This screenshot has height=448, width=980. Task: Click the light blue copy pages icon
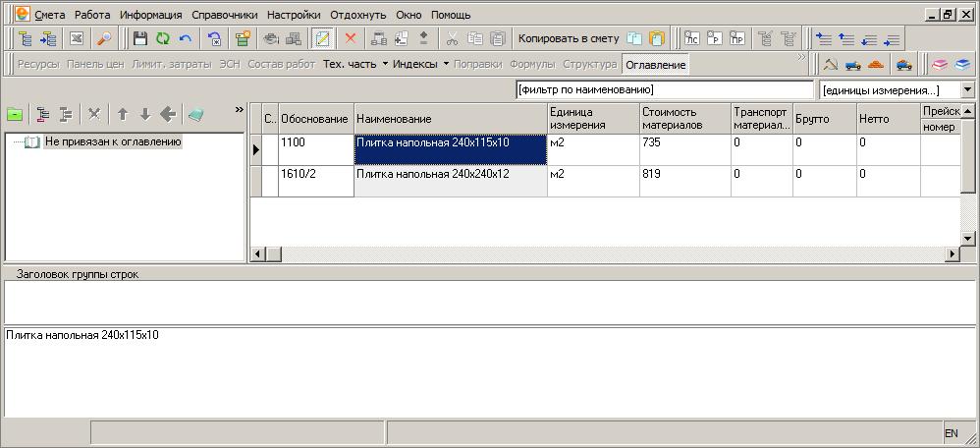tap(633, 38)
